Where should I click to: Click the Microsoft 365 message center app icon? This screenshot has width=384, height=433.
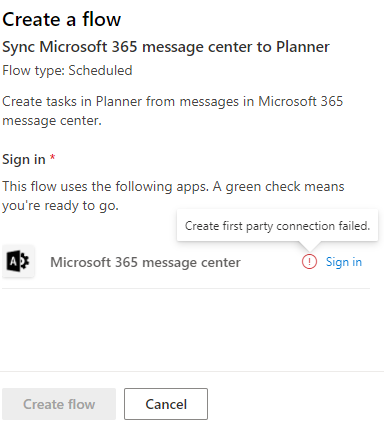(x=18, y=262)
